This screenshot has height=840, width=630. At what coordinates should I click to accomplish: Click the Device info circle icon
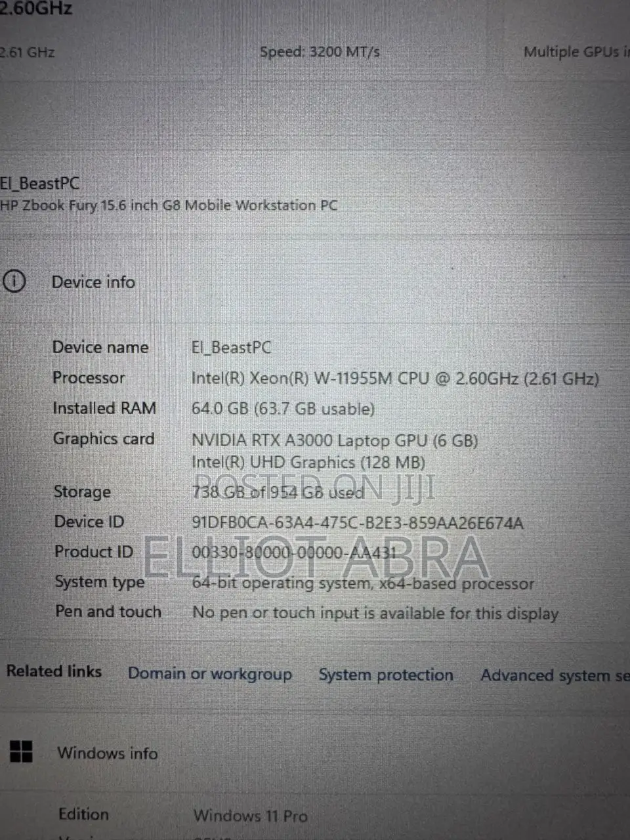tap(14, 282)
